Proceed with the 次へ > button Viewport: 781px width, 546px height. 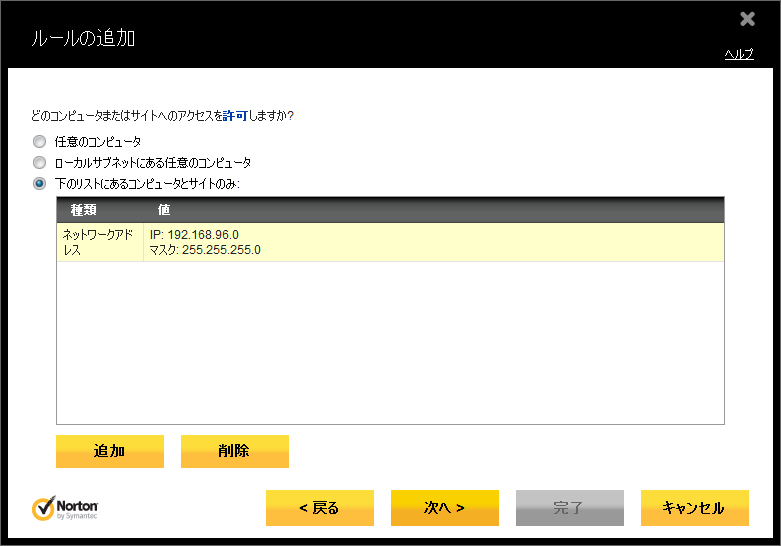pyautogui.click(x=444, y=508)
